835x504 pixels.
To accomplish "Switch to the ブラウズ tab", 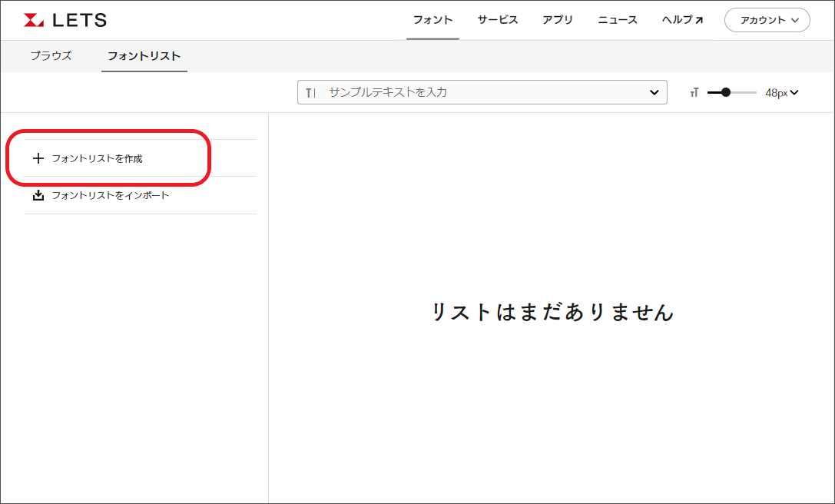I will [51, 56].
